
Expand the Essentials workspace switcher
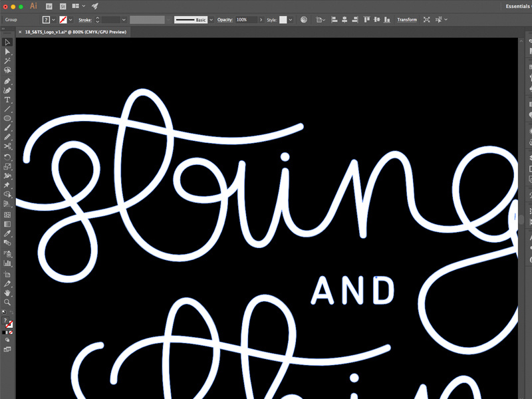(517, 6)
